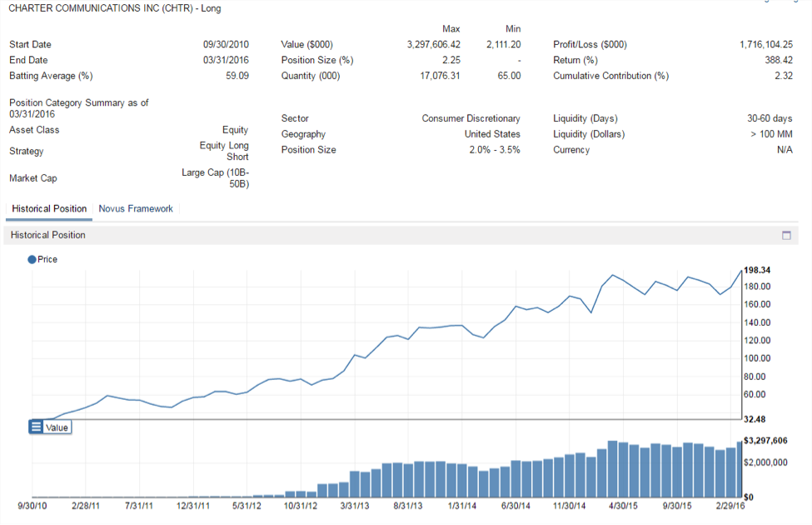
Task: Select the Start Date value 09/30/2010
Action: [x=226, y=44]
